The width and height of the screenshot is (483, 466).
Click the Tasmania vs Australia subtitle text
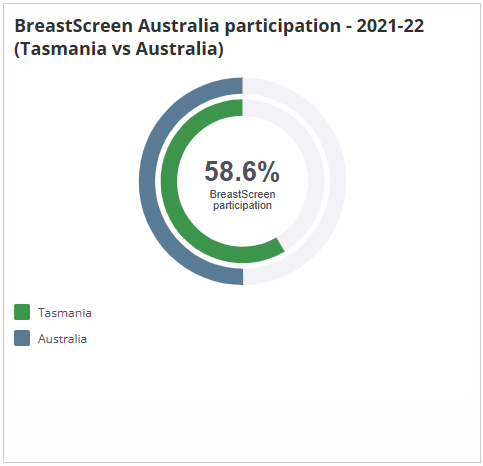coord(119,49)
